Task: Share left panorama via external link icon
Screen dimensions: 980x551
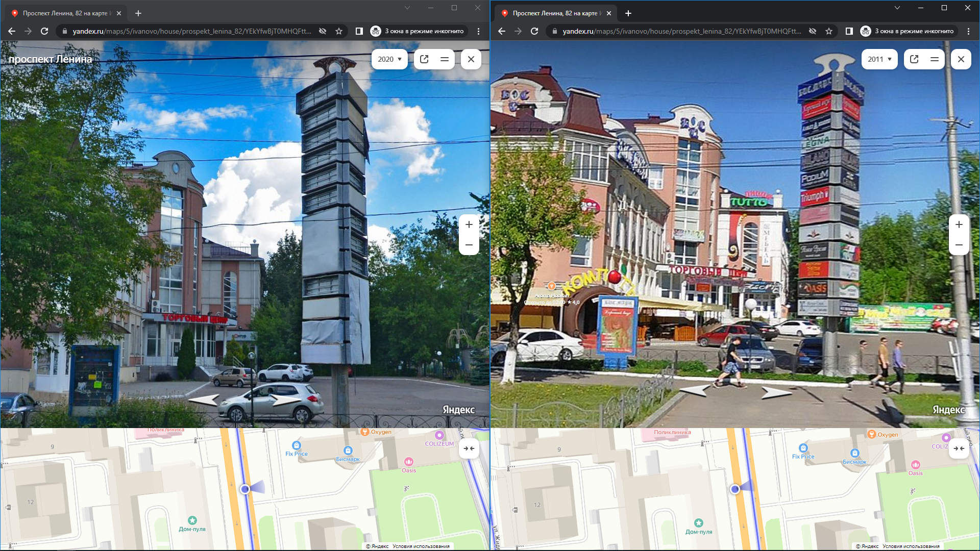Action: (x=424, y=59)
